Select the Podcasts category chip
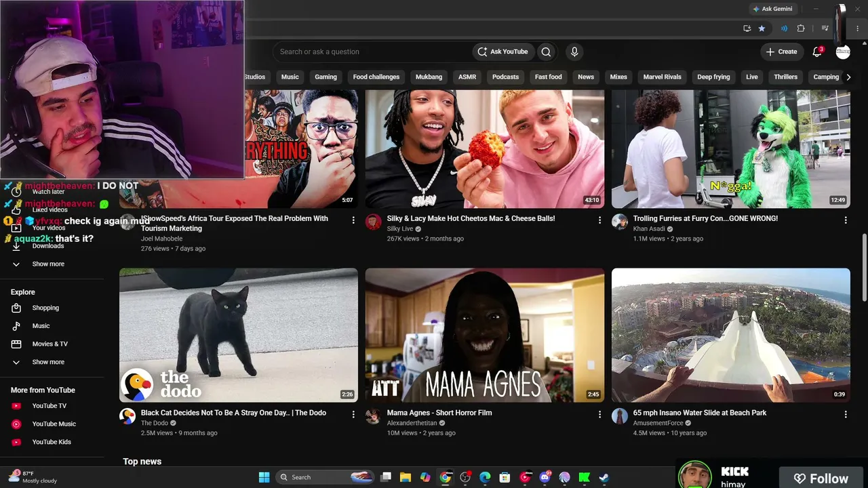 505,77
